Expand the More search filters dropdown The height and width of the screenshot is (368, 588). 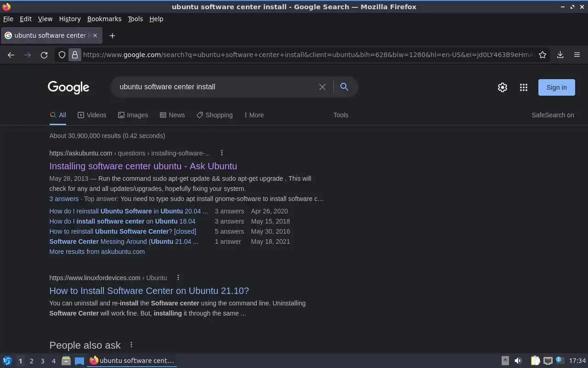[254, 115]
